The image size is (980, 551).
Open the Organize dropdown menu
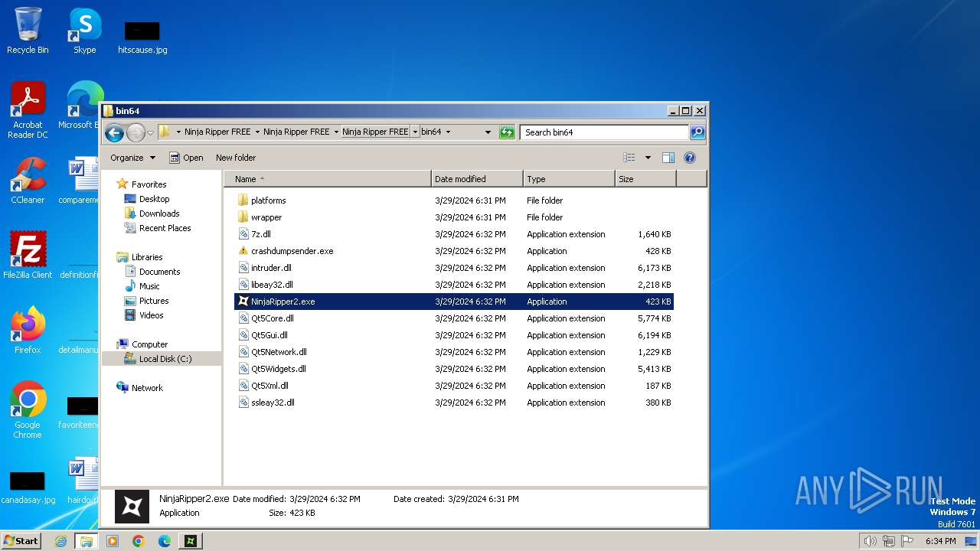pos(132,158)
